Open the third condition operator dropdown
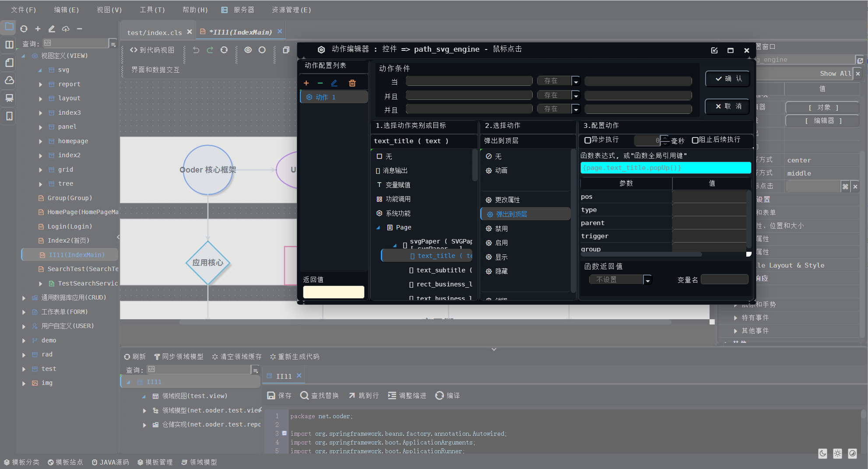The height and width of the screenshot is (469, 868). (576, 109)
